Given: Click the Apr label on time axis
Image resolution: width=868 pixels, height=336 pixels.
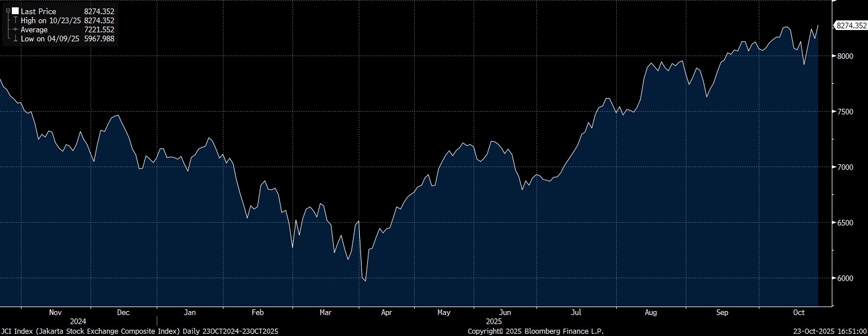Looking at the screenshot, I should click(x=386, y=312).
